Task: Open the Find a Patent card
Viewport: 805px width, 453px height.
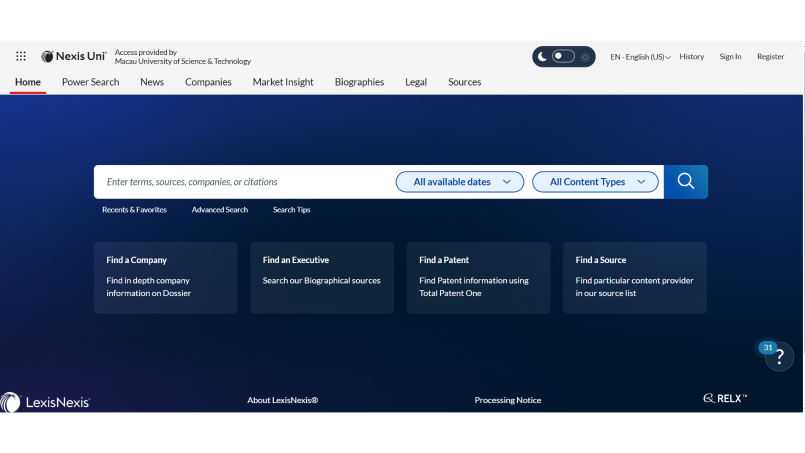Action: coord(478,277)
